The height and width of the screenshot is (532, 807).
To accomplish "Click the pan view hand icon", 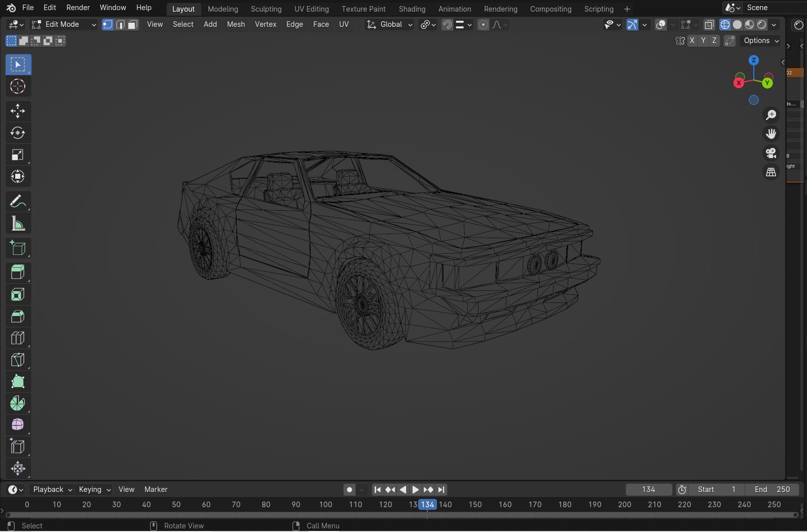I will pos(771,134).
